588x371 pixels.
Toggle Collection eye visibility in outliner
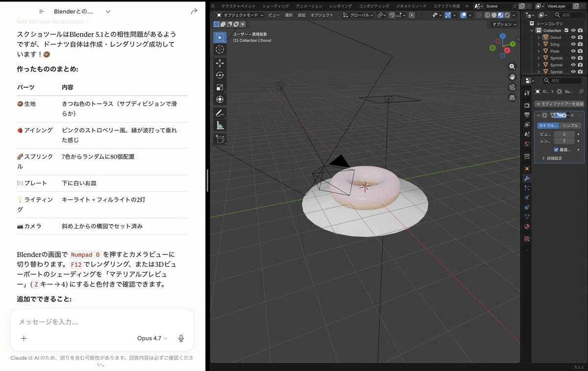(x=573, y=30)
